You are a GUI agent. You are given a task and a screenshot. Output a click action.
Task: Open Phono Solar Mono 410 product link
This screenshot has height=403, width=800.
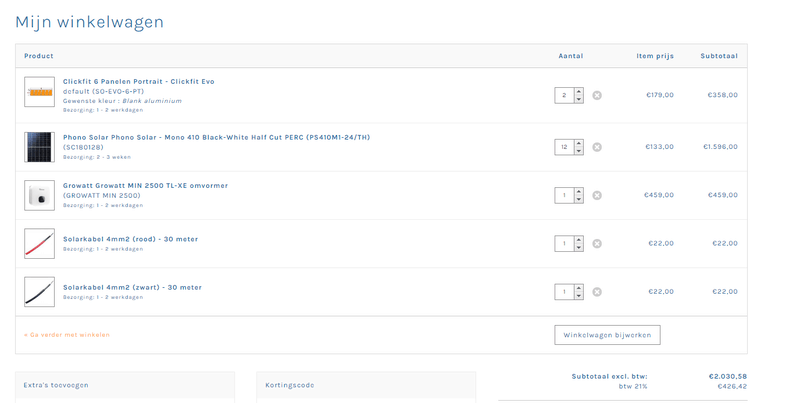[216, 137]
